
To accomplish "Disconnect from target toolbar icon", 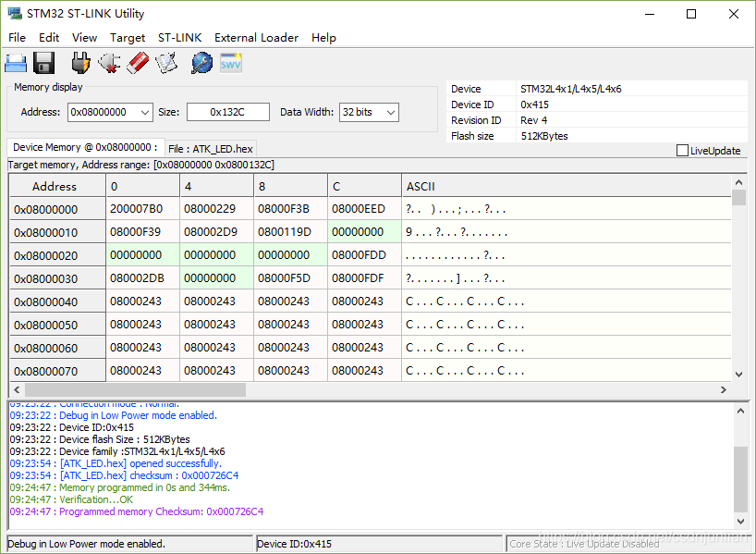I will pos(109,63).
